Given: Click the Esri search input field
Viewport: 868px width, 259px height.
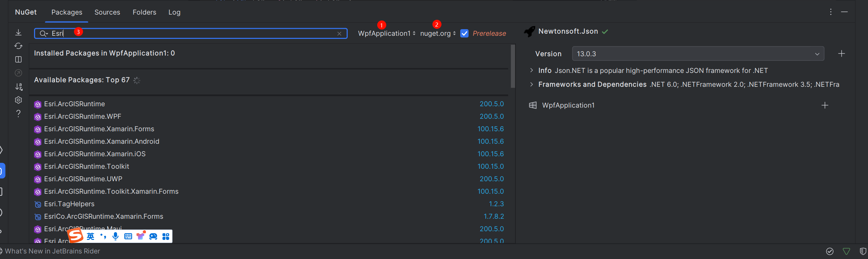Looking at the screenshot, I should pyautogui.click(x=191, y=33).
